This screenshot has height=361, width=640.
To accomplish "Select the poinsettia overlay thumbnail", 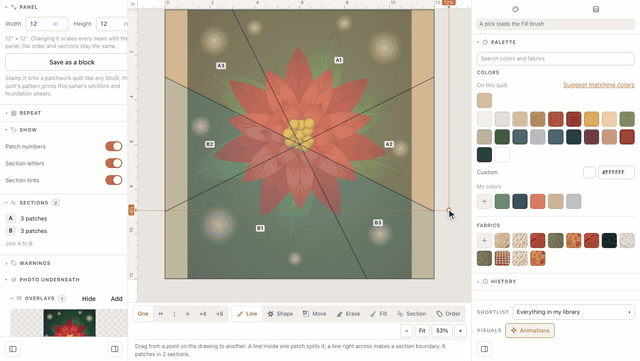I will (70, 323).
